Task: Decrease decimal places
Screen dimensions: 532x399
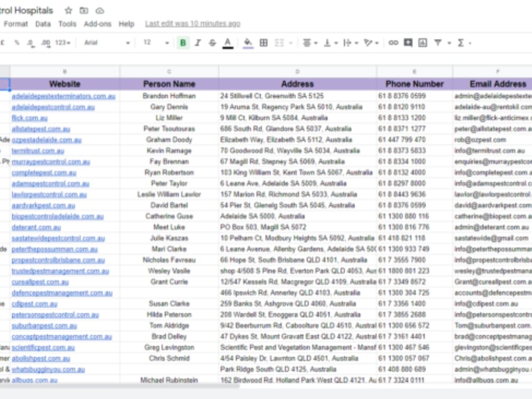Action: click(x=31, y=43)
